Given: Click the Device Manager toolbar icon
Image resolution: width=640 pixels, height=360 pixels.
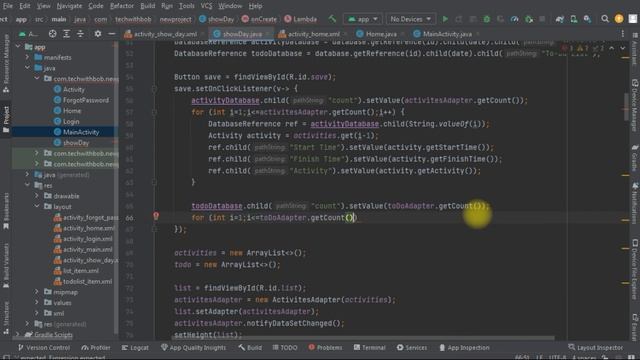Looking at the screenshot, I should [x=573, y=19].
